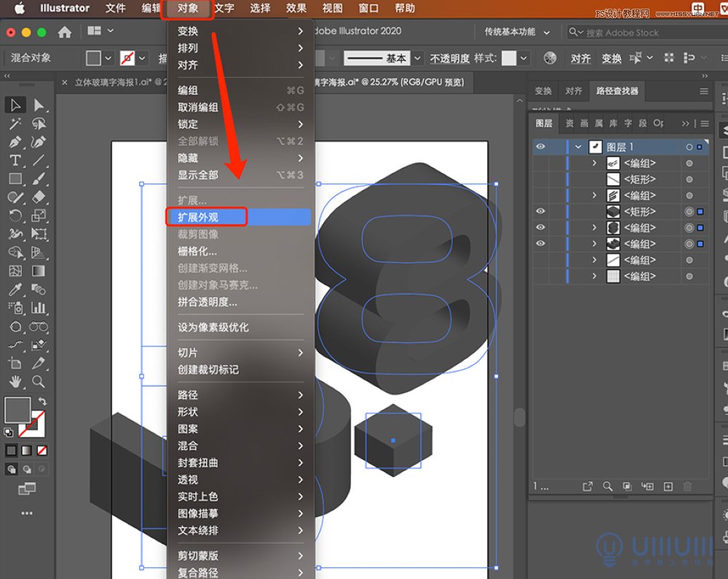The width and height of the screenshot is (728, 579).
Task: Collapse the 图层 1 layer tree
Action: pos(579,147)
